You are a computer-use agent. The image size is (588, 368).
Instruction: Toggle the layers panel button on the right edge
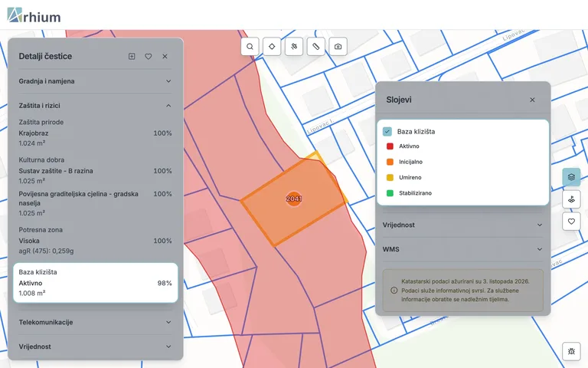[x=571, y=177]
